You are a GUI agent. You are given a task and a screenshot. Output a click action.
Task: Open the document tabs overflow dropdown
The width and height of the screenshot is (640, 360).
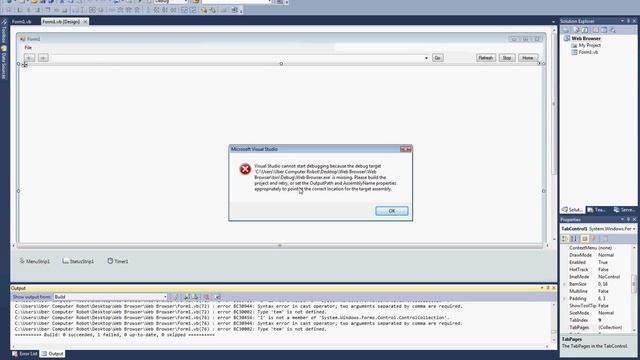tap(553, 22)
